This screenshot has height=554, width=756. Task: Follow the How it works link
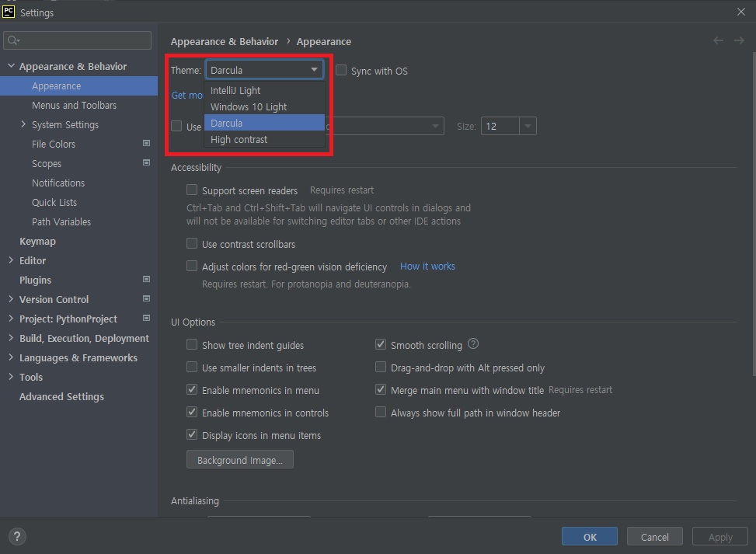tap(427, 267)
